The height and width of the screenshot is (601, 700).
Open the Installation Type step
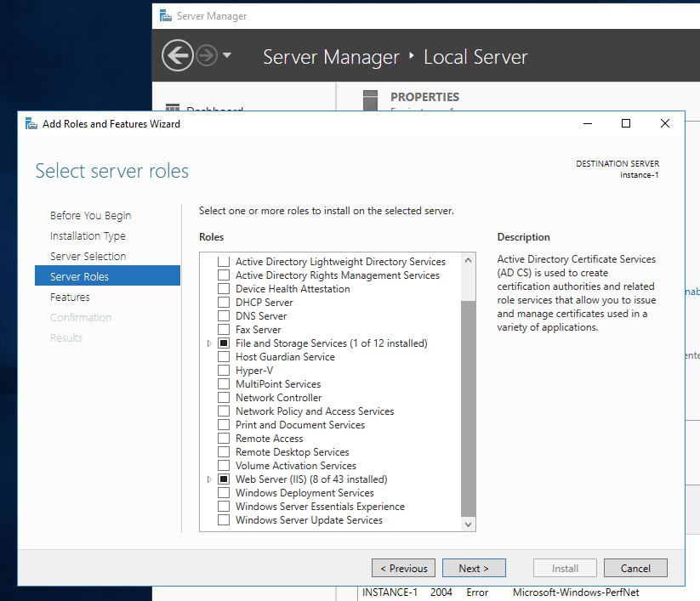[88, 236]
